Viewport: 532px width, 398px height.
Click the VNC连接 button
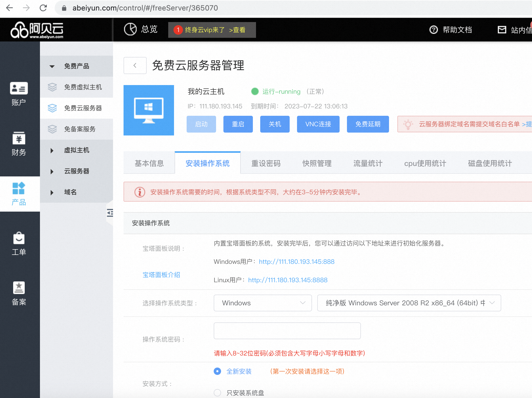318,124
